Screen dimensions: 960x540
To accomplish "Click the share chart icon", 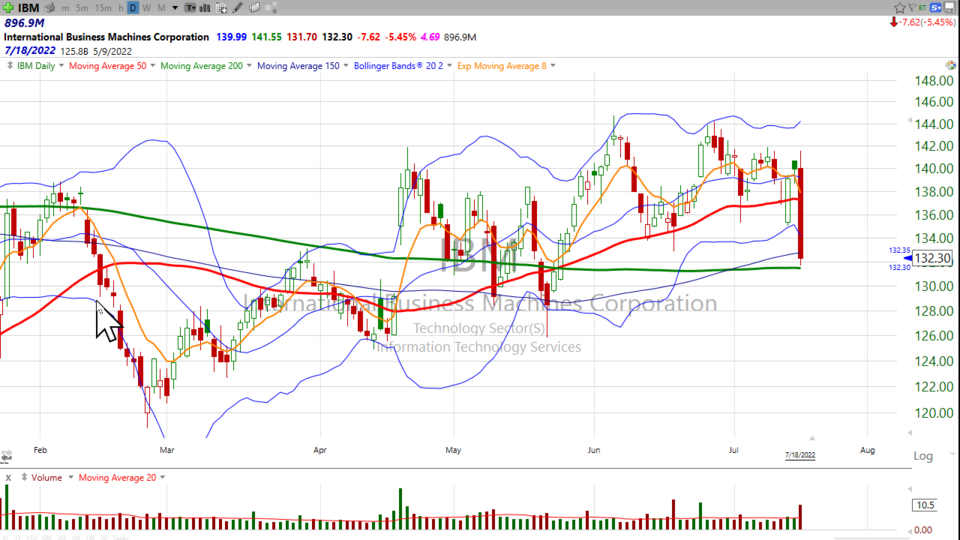I will [x=271, y=8].
